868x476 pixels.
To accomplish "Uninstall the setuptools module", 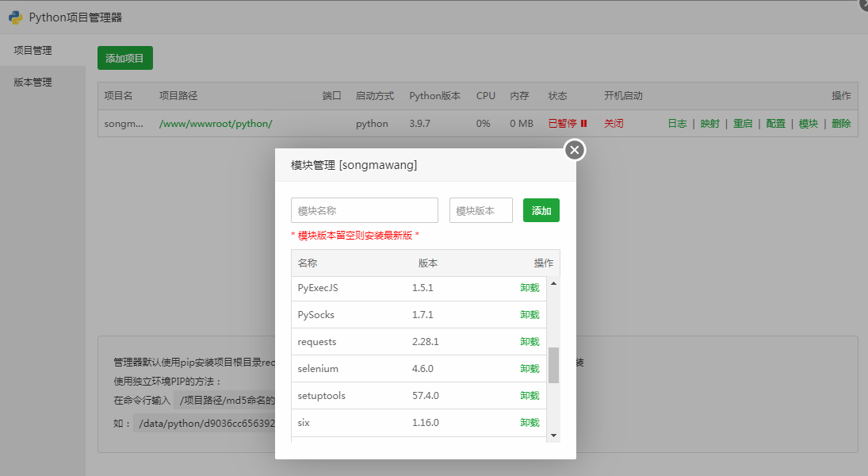I will (x=530, y=396).
